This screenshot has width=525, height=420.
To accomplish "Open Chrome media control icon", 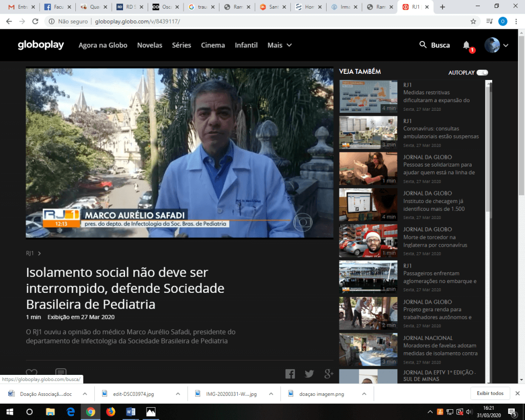I will point(489,22).
